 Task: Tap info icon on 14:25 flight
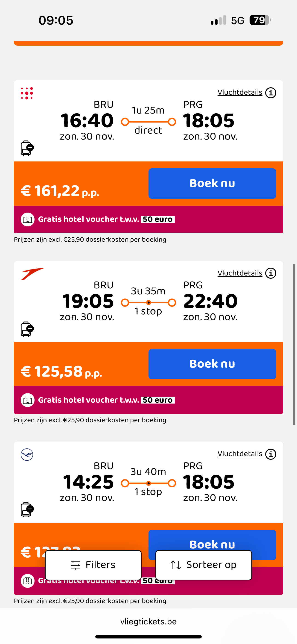coord(271,454)
